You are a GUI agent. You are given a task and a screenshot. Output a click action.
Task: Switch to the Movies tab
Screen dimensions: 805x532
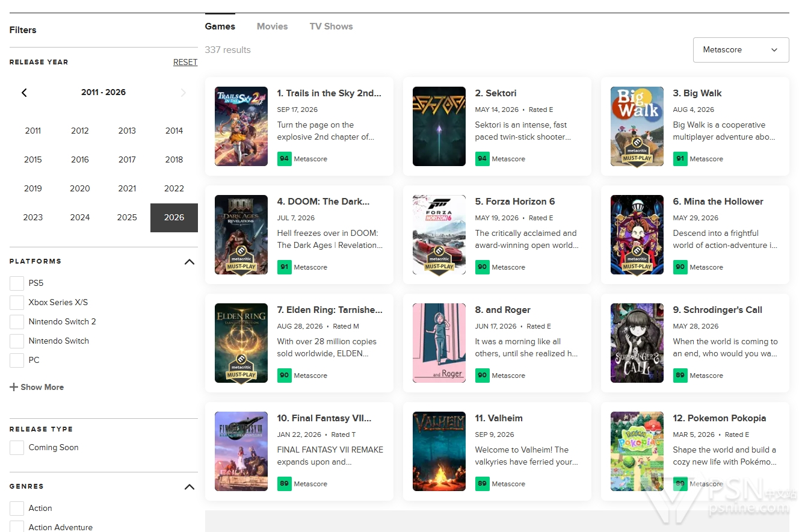(272, 26)
